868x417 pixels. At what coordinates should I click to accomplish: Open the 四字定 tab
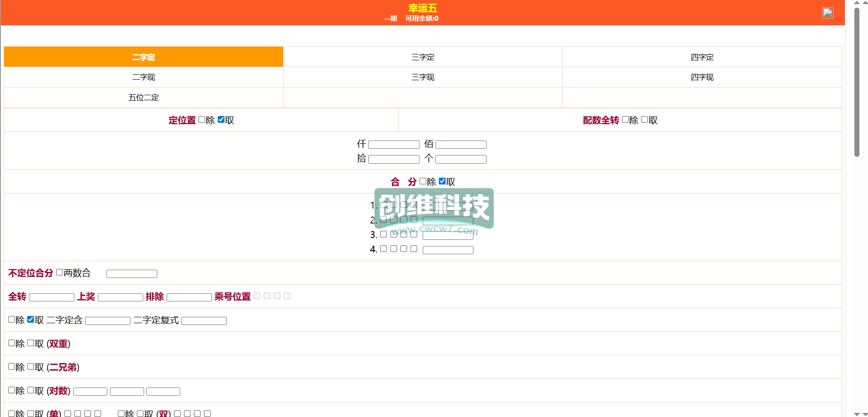702,57
